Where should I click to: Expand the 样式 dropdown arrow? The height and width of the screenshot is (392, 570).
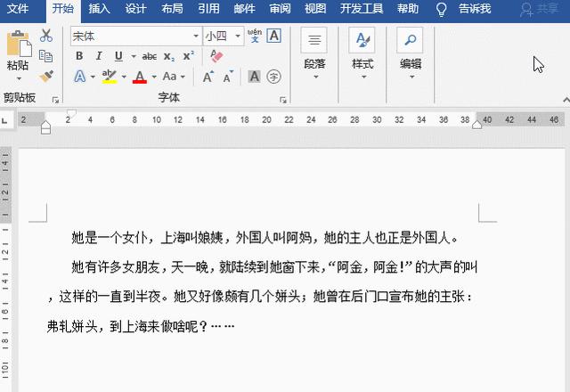click(364, 77)
